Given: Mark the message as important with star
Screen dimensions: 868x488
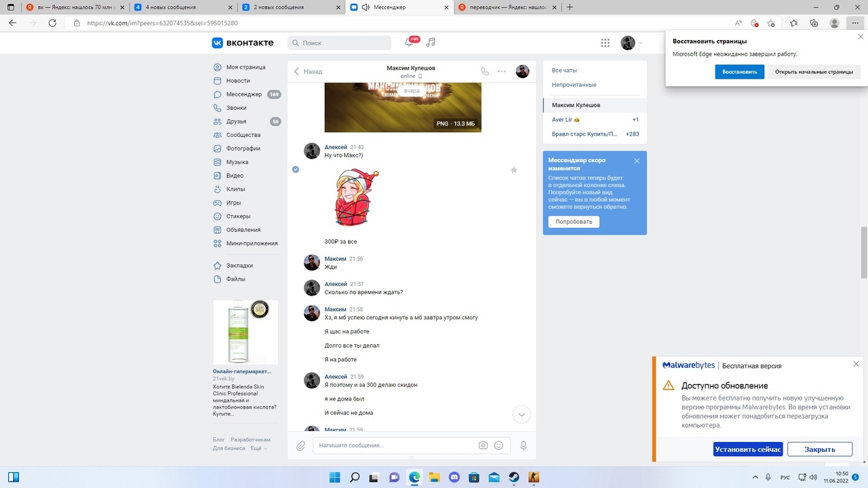Looking at the screenshot, I should point(513,170).
